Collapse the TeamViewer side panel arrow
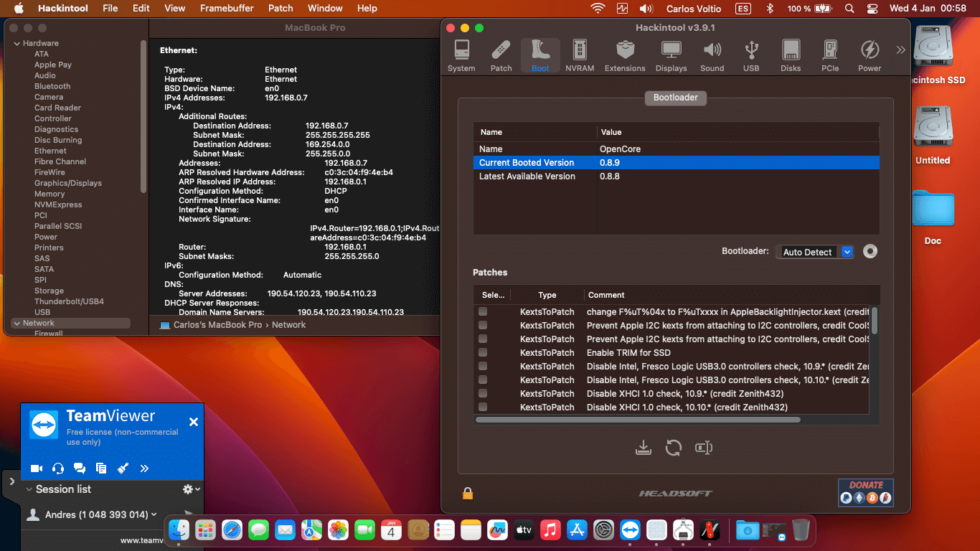The image size is (980, 551). point(11,481)
